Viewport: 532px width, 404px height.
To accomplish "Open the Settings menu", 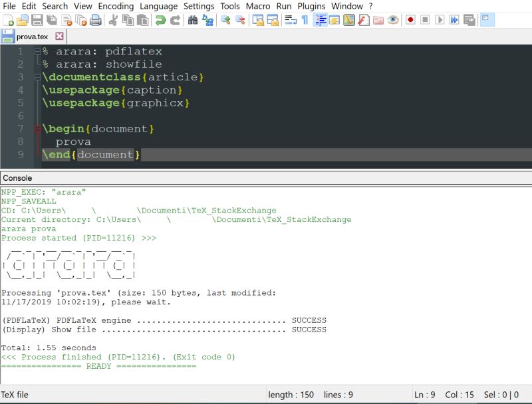I will coord(199,6).
